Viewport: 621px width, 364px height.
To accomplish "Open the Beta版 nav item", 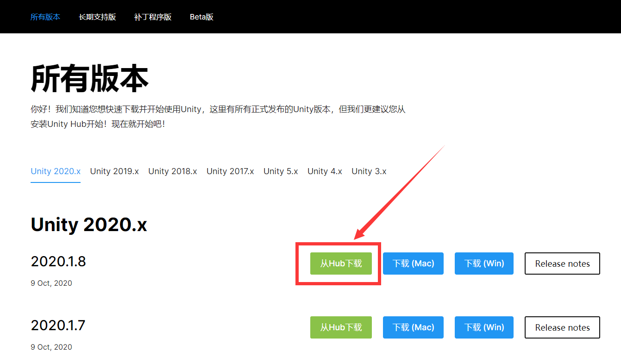I will pos(201,17).
